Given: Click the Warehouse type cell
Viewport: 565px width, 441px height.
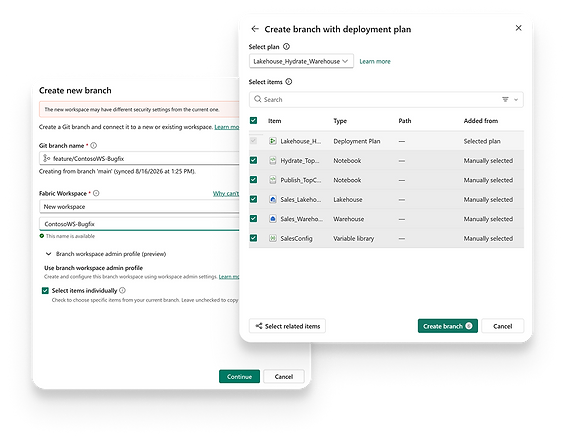Looking at the screenshot, I should pyautogui.click(x=348, y=219).
